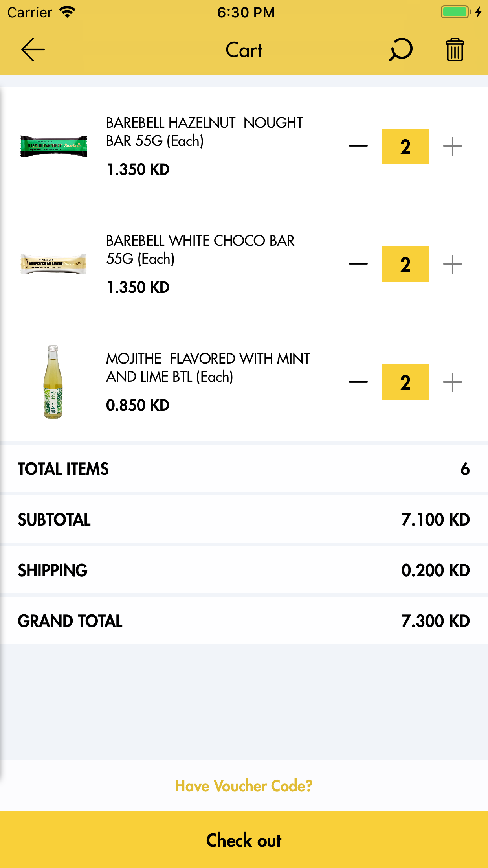The image size is (488, 868).
Task: Tap the White Choco Bar quantity box
Action: [x=405, y=264]
